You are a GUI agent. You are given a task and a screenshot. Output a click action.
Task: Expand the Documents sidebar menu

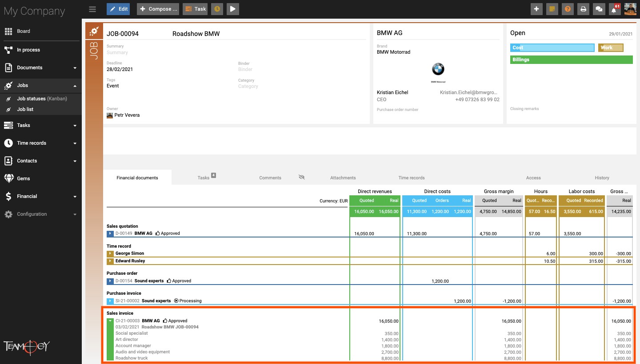pos(41,67)
